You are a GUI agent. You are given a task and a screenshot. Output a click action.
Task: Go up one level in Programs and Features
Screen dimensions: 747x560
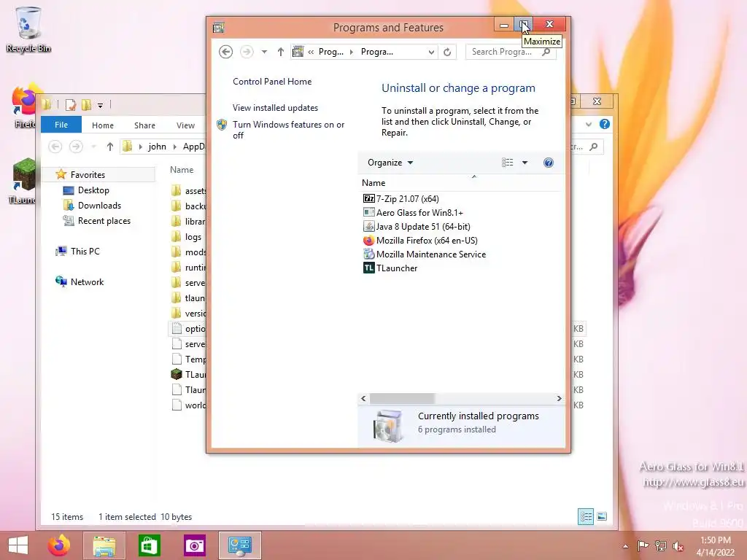281,52
